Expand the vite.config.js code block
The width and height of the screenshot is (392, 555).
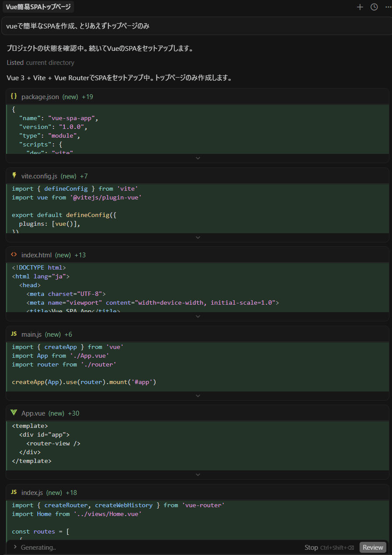(198, 238)
